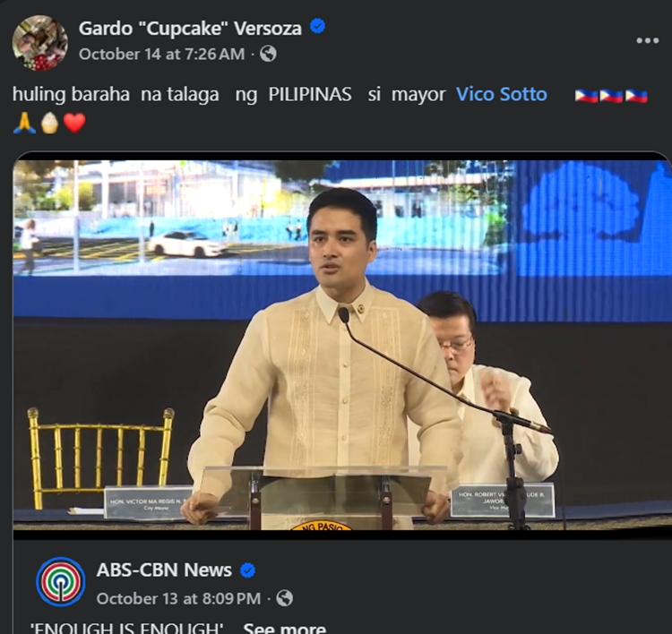Click the Philippine flag emojis in caption
This screenshot has height=634, width=672.
[x=611, y=96]
